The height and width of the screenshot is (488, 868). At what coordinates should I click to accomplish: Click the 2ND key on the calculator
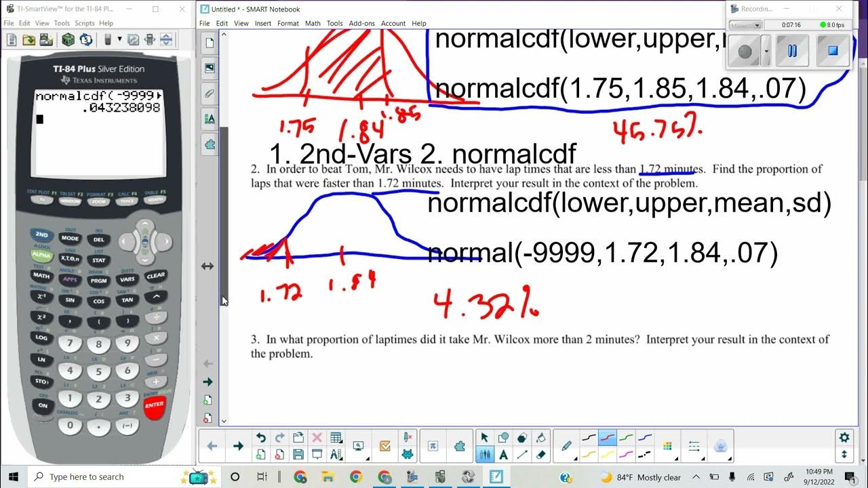pos(41,235)
